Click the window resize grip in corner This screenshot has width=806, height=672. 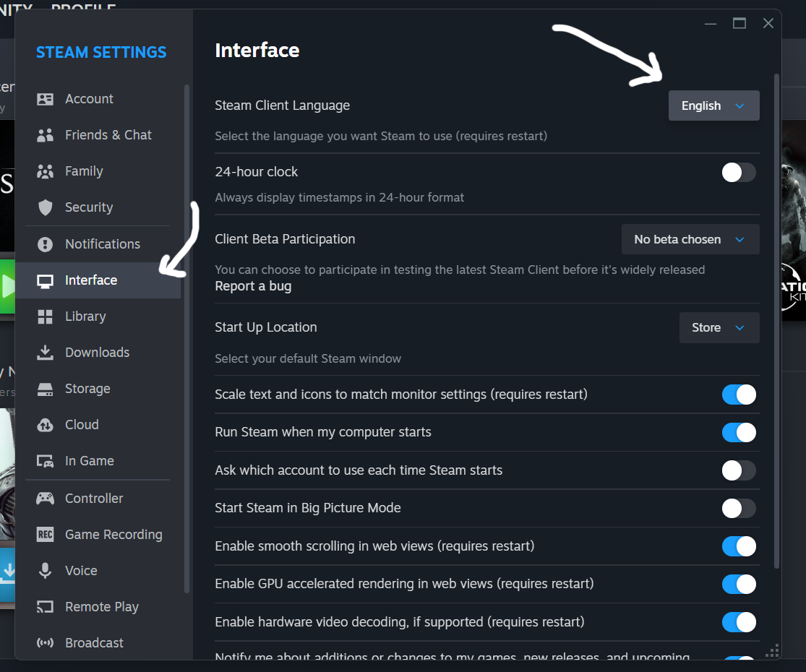coord(772,650)
